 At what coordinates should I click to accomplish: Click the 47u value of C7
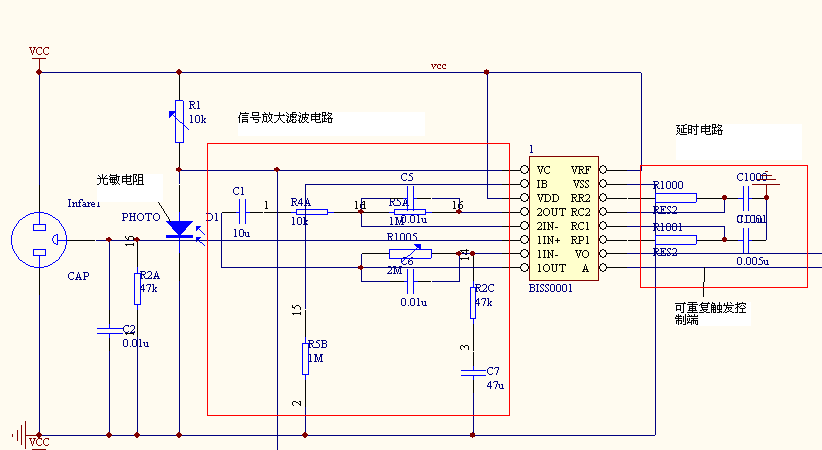(x=495, y=385)
